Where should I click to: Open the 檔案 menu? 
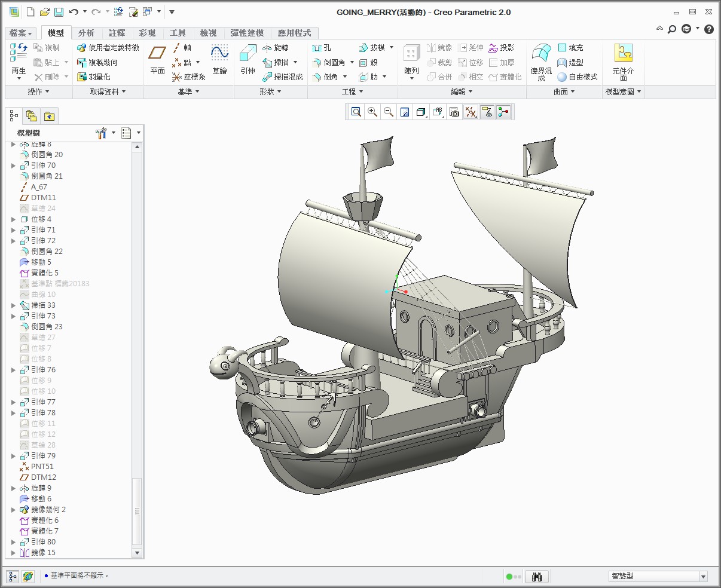[21, 33]
